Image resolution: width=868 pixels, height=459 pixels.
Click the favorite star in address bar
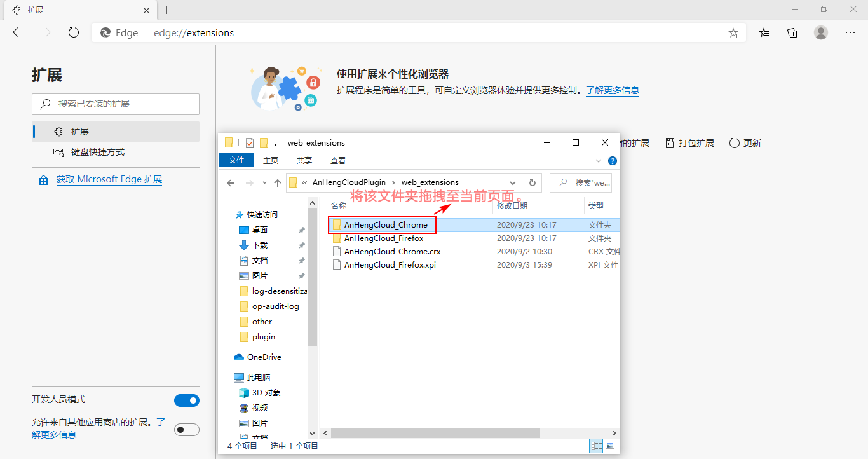pyautogui.click(x=733, y=32)
